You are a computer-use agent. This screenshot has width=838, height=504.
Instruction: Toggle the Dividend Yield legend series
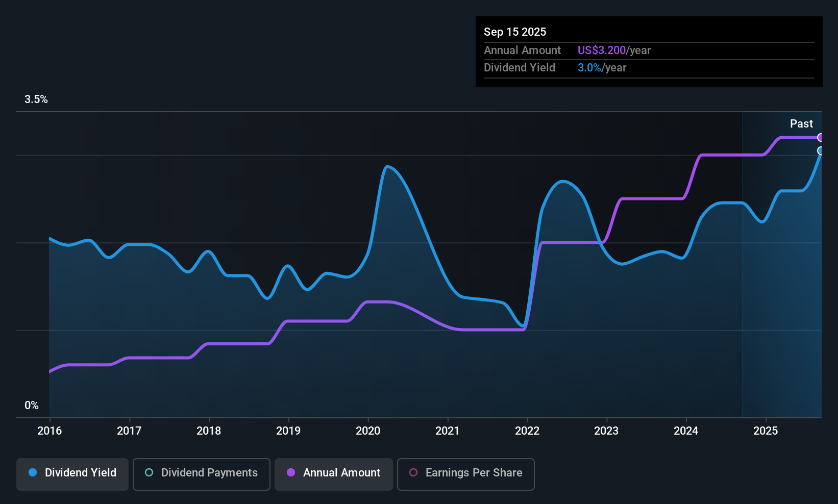point(72,473)
